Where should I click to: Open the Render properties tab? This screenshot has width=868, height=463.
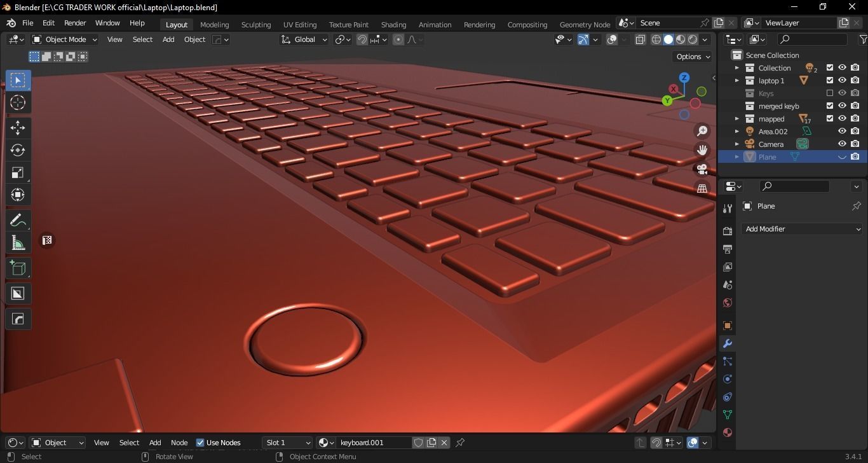coord(728,231)
